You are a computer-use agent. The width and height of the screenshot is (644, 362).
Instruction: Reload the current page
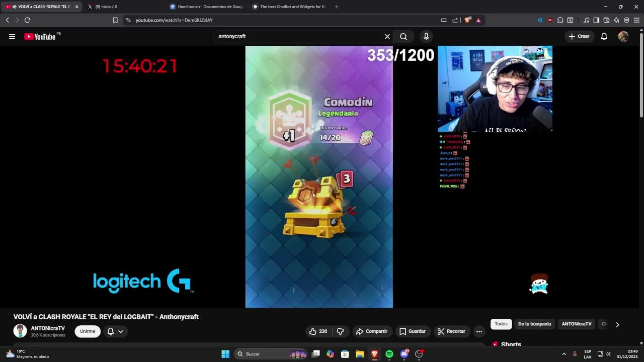(x=27, y=20)
